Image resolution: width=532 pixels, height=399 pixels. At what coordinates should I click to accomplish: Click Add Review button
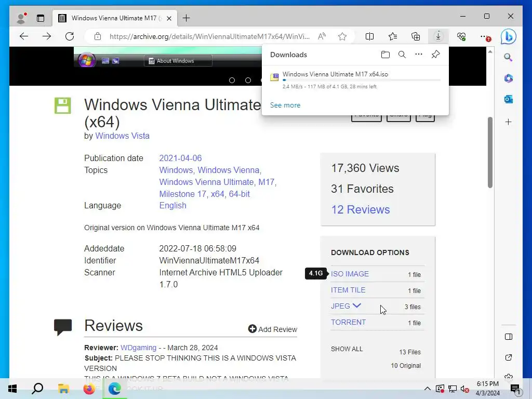[273, 329]
